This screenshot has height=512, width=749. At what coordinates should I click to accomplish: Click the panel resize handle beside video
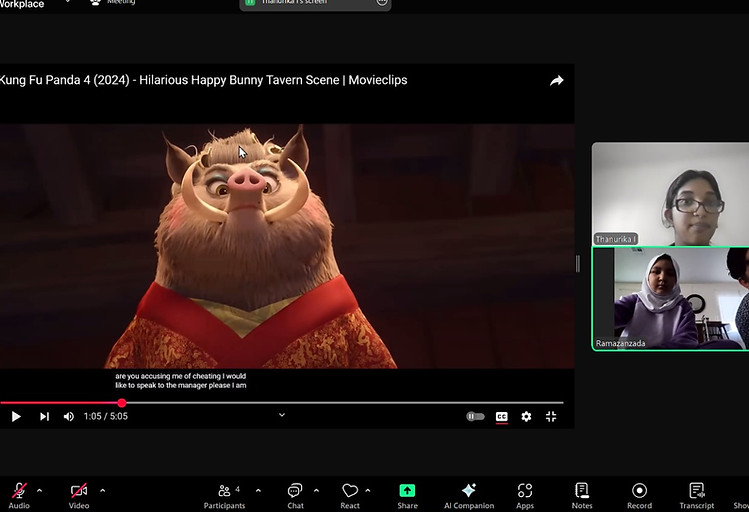pos(578,264)
